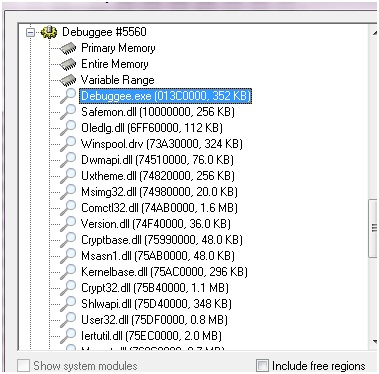Toggle the Show system modules checkbox
The height and width of the screenshot is (374, 379).
pyautogui.click(x=23, y=366)
